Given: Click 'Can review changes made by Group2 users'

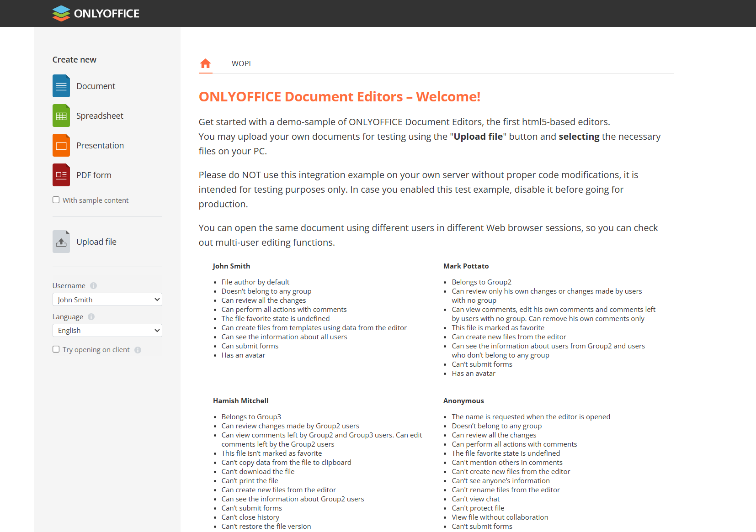Looking at the screenshot, I should 290,426.
